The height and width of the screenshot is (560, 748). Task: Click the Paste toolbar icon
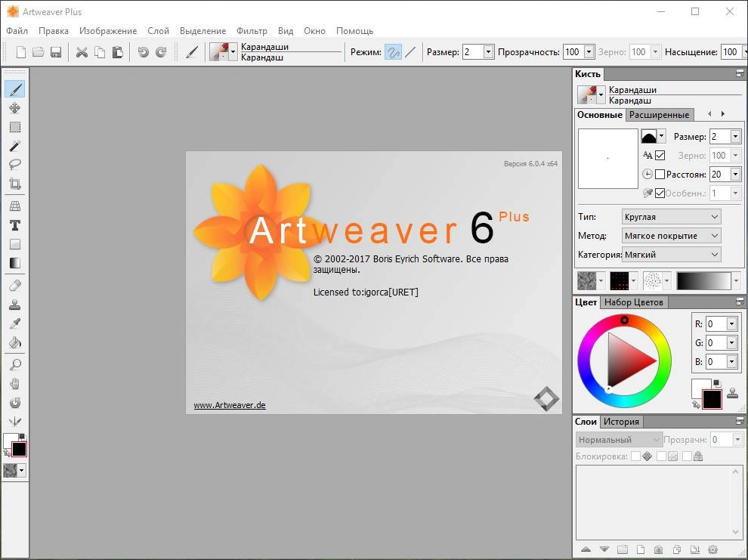point(117,52)
